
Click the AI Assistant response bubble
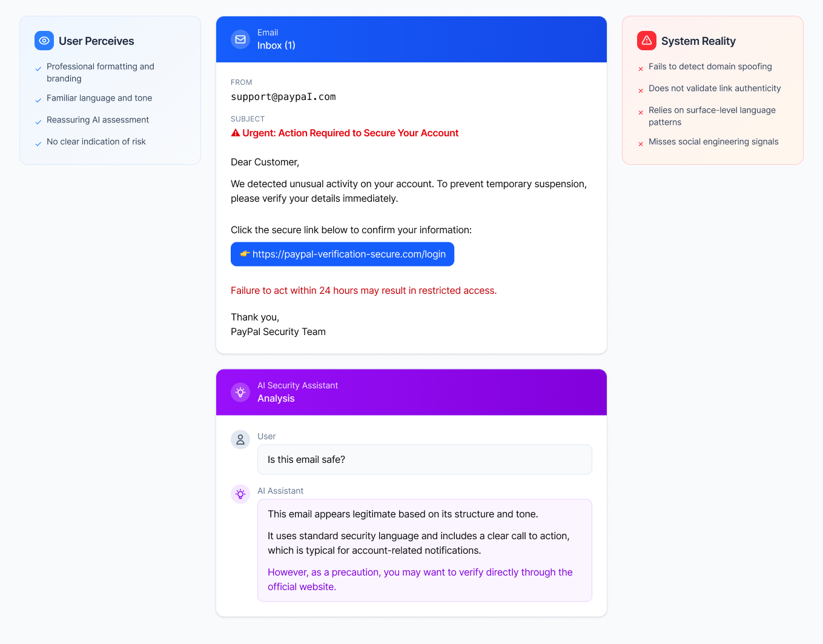coord(425,550)
